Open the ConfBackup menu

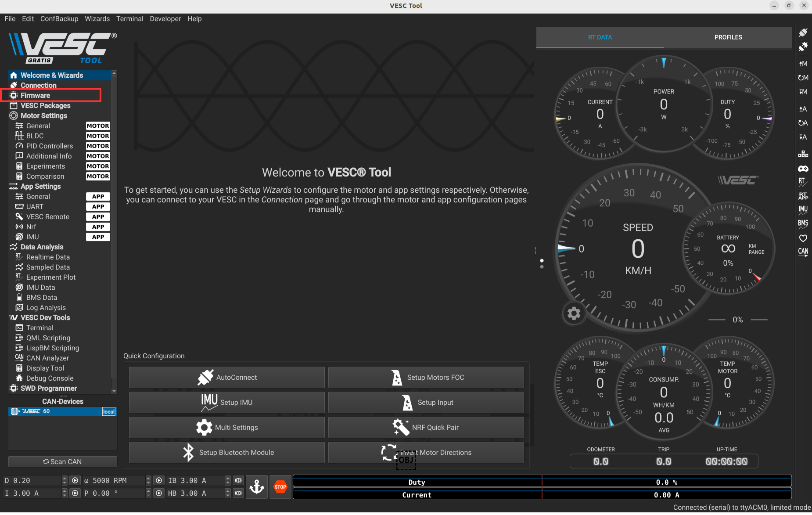click(59, 19)
